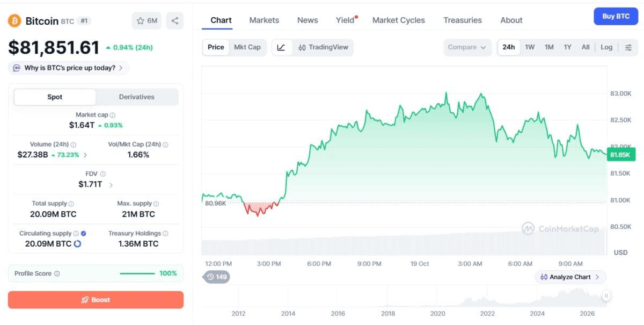Click the Market cap info icon
Screen dimensions: 644x325
tap(113, 115)
